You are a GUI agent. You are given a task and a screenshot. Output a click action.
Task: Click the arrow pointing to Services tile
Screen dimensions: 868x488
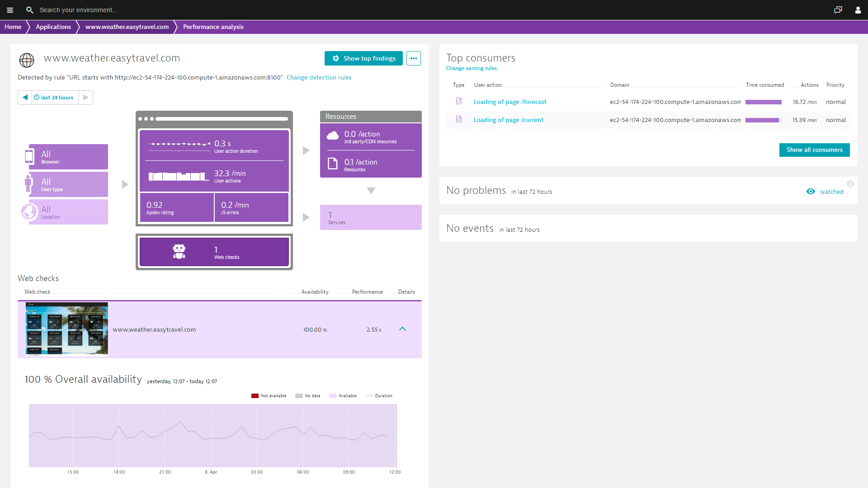[x=306, y=217]
